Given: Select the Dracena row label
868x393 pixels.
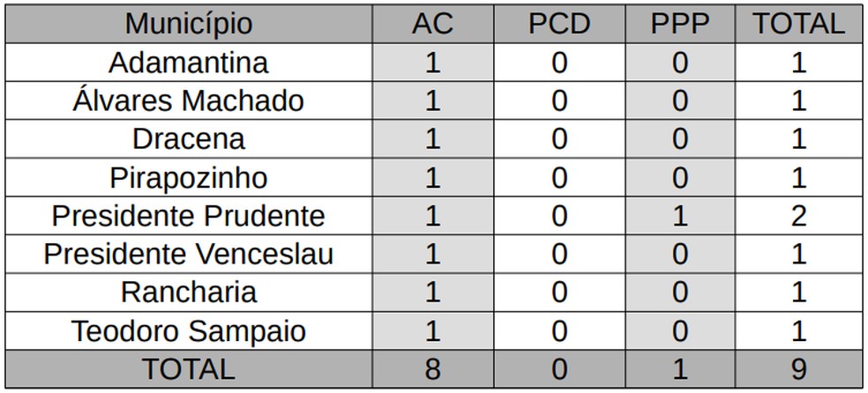Looking at the screenshot, I should [x=188, y=139].
